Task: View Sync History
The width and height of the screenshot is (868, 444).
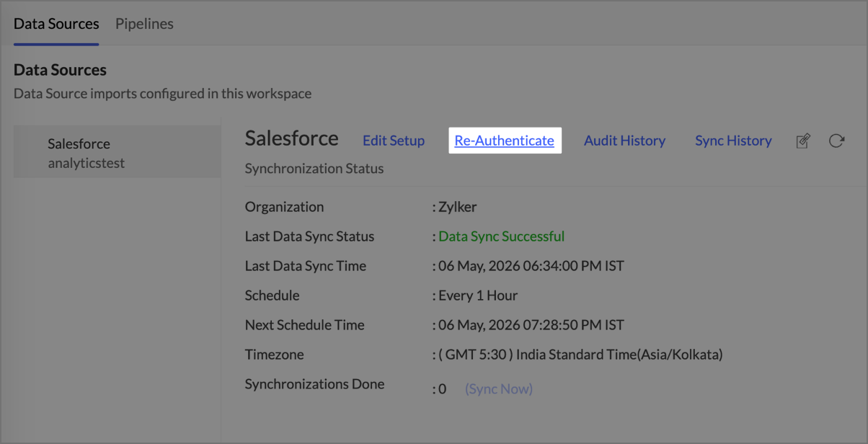Action: tap(733, 141)
